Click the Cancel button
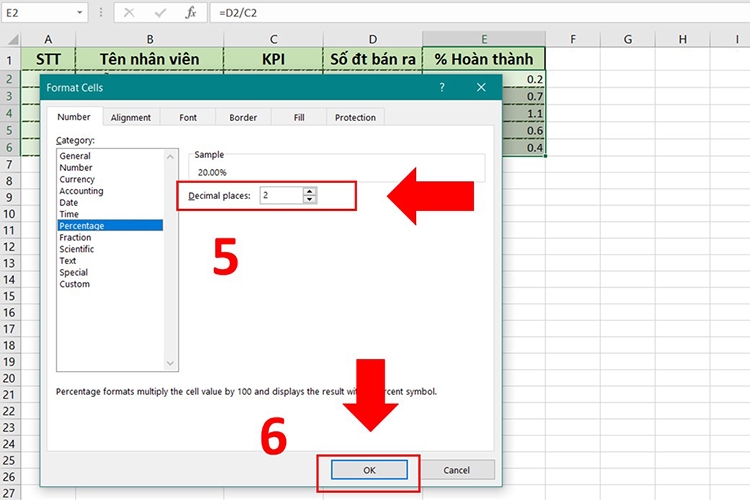 456,470
